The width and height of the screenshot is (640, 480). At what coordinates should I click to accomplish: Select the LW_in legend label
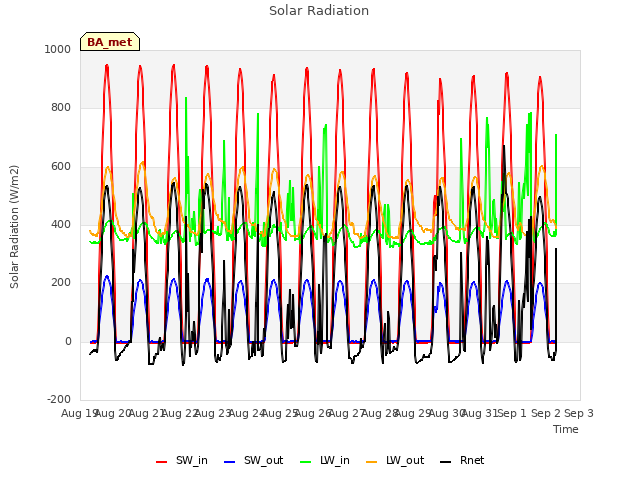[335, 460]
